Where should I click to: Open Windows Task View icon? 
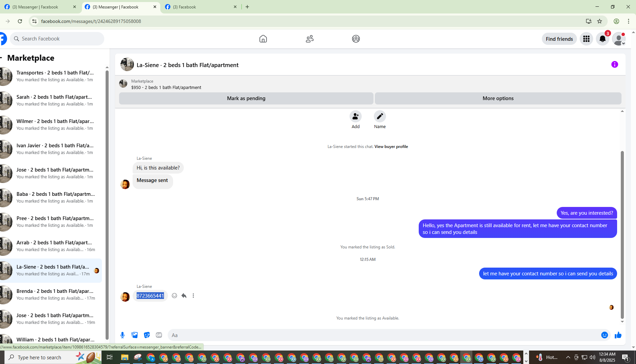click(x=110, y=357)
